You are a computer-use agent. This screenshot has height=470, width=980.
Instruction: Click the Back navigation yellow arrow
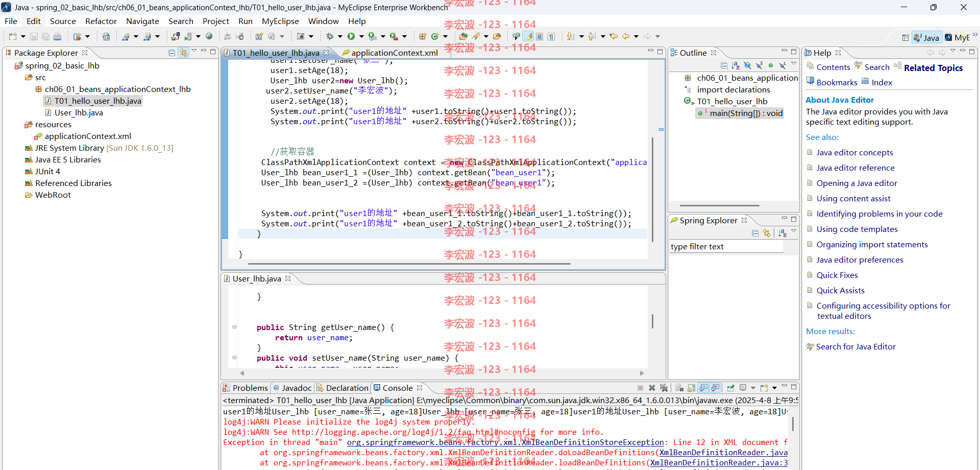[625, 36]
